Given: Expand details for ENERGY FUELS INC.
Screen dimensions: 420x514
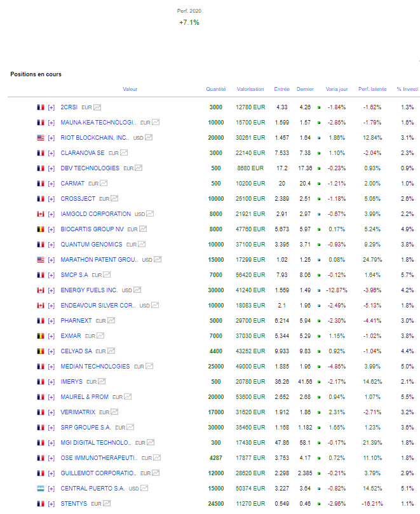Looking at the screenshot, I should [51, 290].
